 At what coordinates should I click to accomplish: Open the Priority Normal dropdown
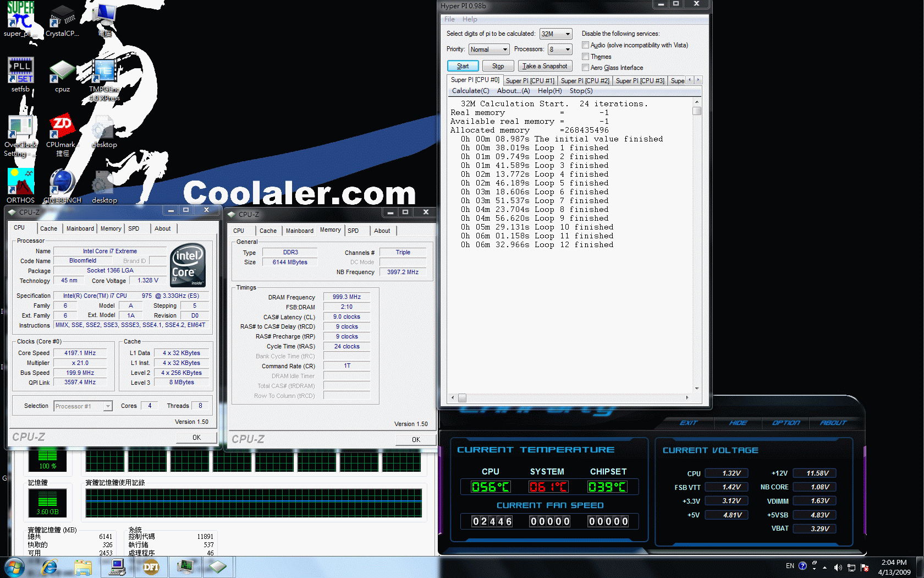coord(489,50)
